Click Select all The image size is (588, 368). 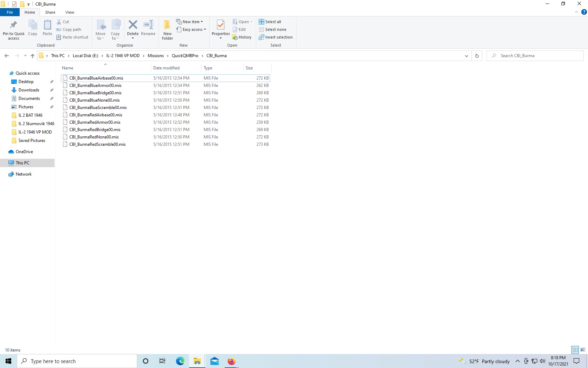(x=270, y=22)
